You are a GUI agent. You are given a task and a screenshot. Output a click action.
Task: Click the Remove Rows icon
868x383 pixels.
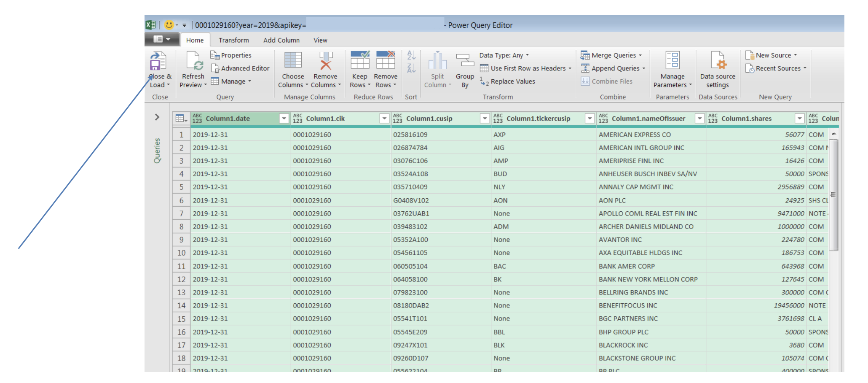point(386,60)
